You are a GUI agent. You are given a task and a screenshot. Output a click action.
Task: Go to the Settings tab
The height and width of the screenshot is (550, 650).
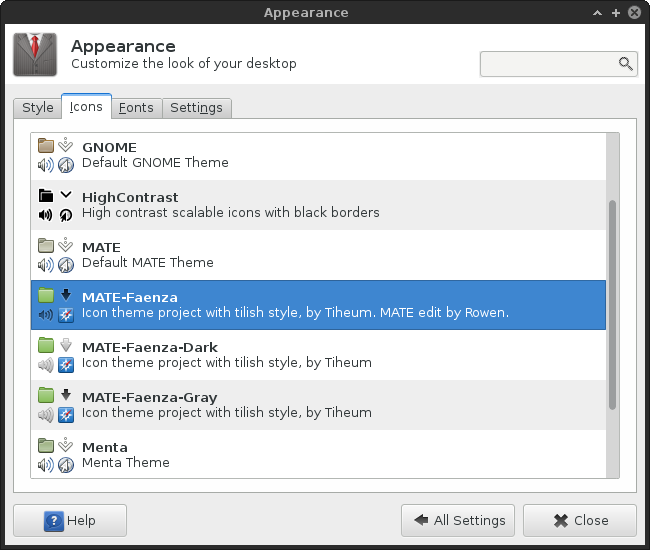pyautogui.click(x=196, y=108)
